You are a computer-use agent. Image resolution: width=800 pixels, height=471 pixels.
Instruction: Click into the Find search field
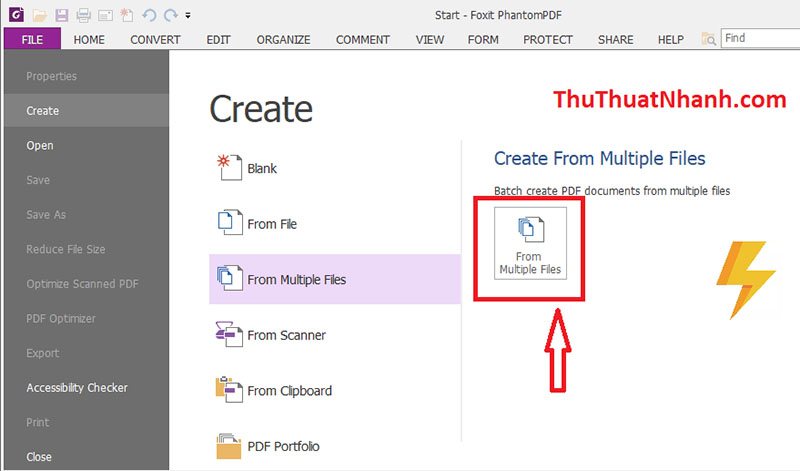click(x=760, y=38)
